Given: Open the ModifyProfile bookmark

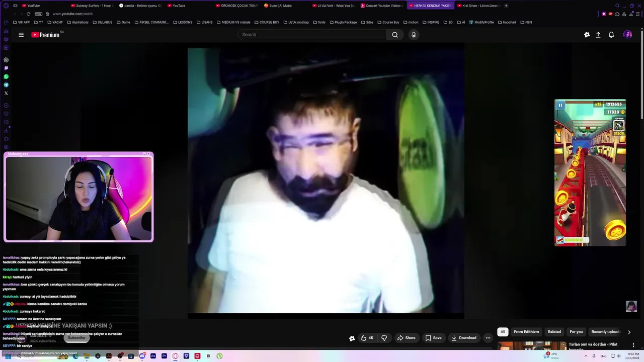Looking at the screenshot, I should click(481, 22).
